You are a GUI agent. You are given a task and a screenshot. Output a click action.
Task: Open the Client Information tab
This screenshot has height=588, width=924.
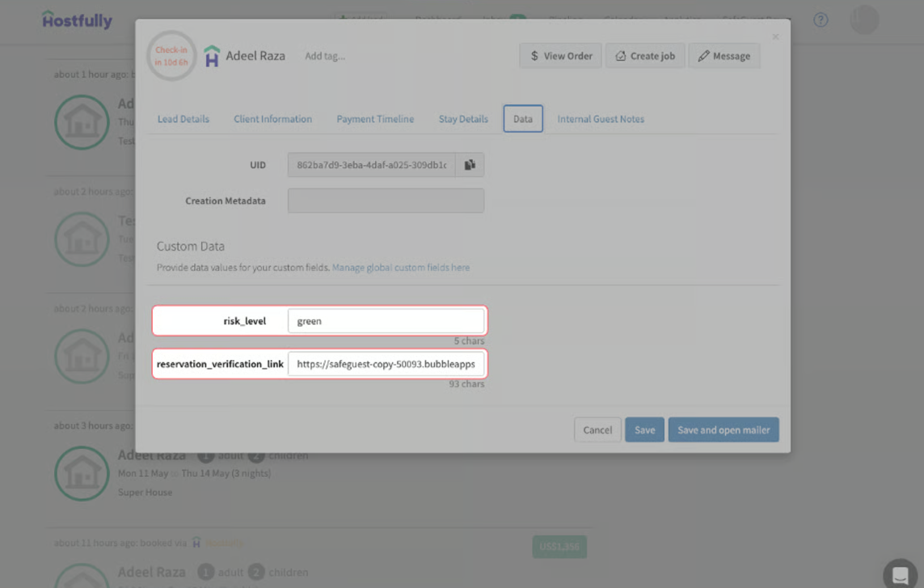[x=273, y=119]
